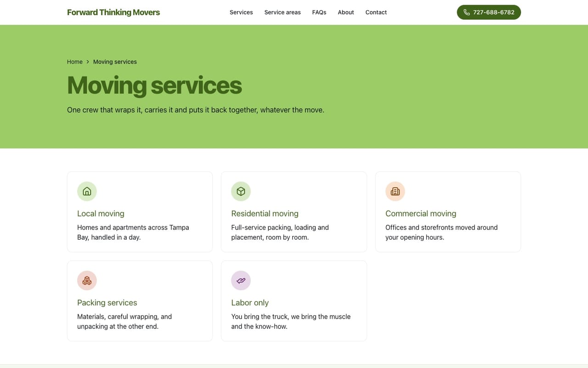588x368 pixels.
Task: Open Service areas in the navigation
Action: point(283,12)
